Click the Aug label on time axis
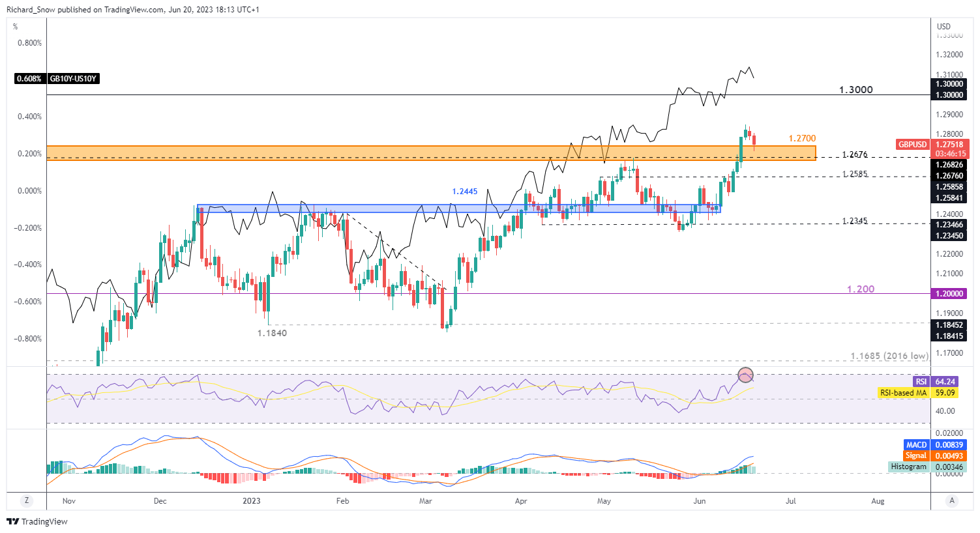This screenshot has height=533, width=980. (878, 501)
